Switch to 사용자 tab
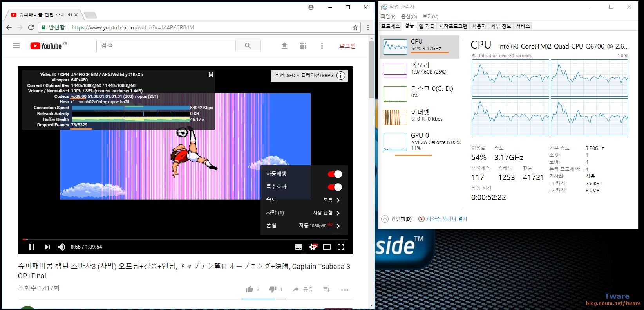The width and height of the screenshot is (644, 310). tap(479, 26)
